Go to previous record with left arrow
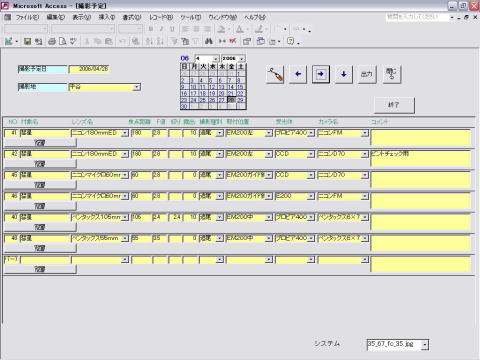Image resolution: width=480 pixels, height=360 pixels. (x=298, y=74)
